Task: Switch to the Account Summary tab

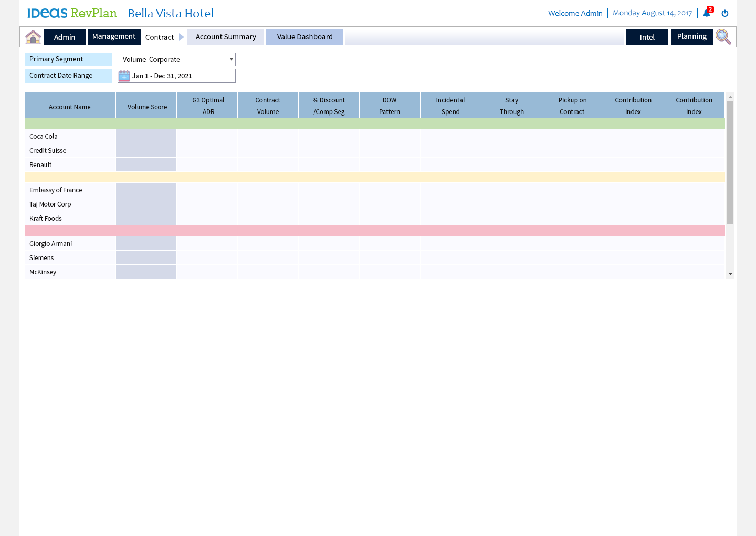Action: click(x=226, y=37)
